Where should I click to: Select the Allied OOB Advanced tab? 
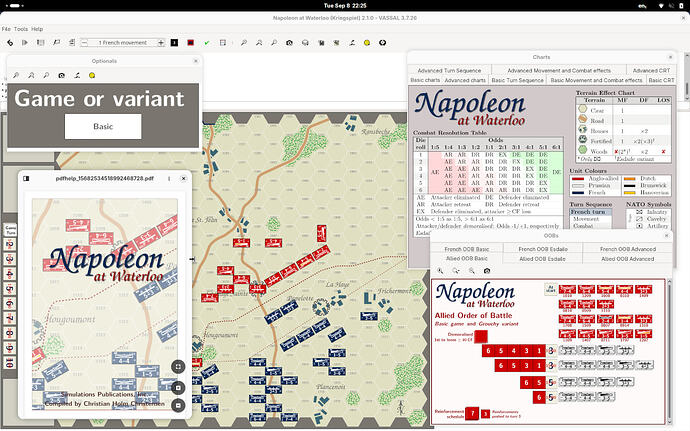click(x=628, y=259)
